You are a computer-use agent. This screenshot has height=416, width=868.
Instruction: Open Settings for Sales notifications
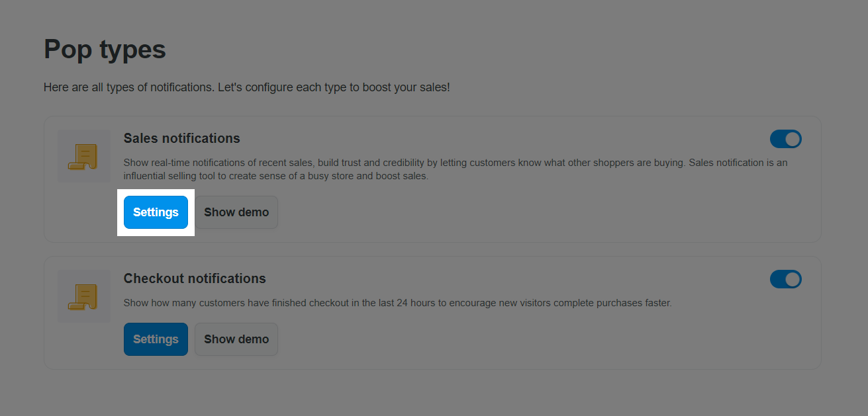(x=156, y=212)
